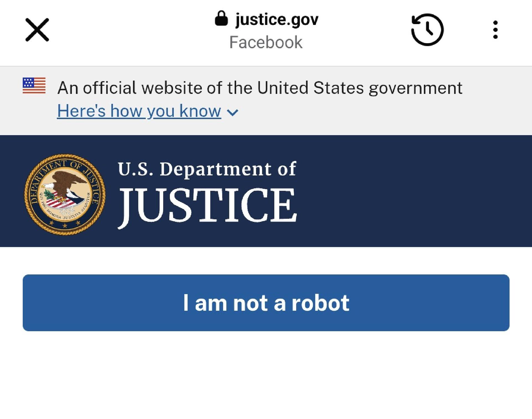Click the "U.S. Department of" header text
Image resolution: width=532 pixels, height=419 pixels.
pos(207,169)
